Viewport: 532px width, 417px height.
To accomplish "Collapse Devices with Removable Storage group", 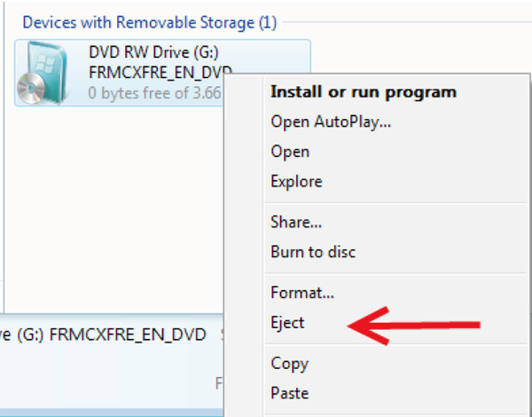I will click(149, 23).
